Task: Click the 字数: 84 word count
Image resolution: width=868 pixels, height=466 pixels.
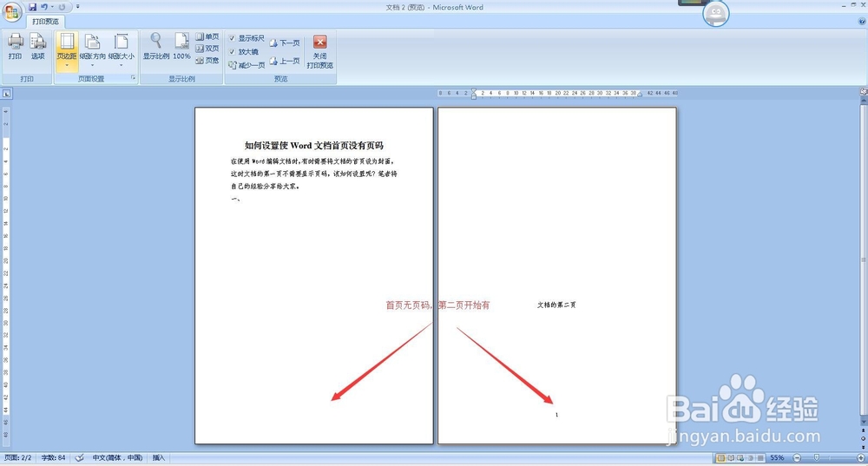Action: [53, 457]
